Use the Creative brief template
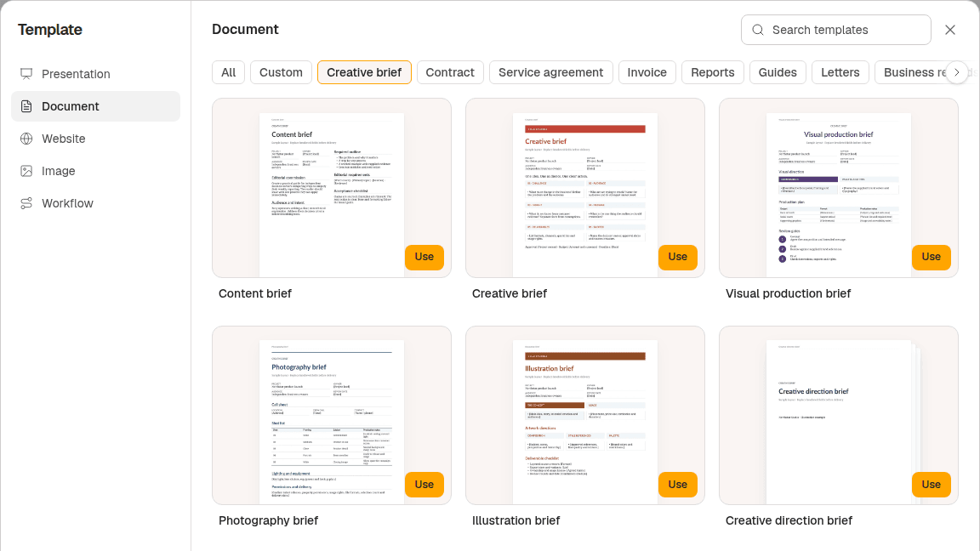 pyautogui.click(x=677, y=257)
